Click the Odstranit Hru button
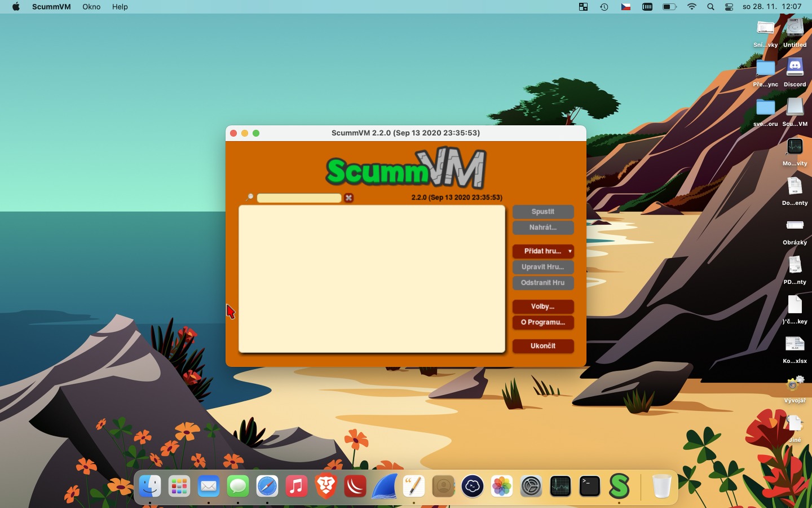The width and height of the screenshot is (812, 508). click(543, 283)
